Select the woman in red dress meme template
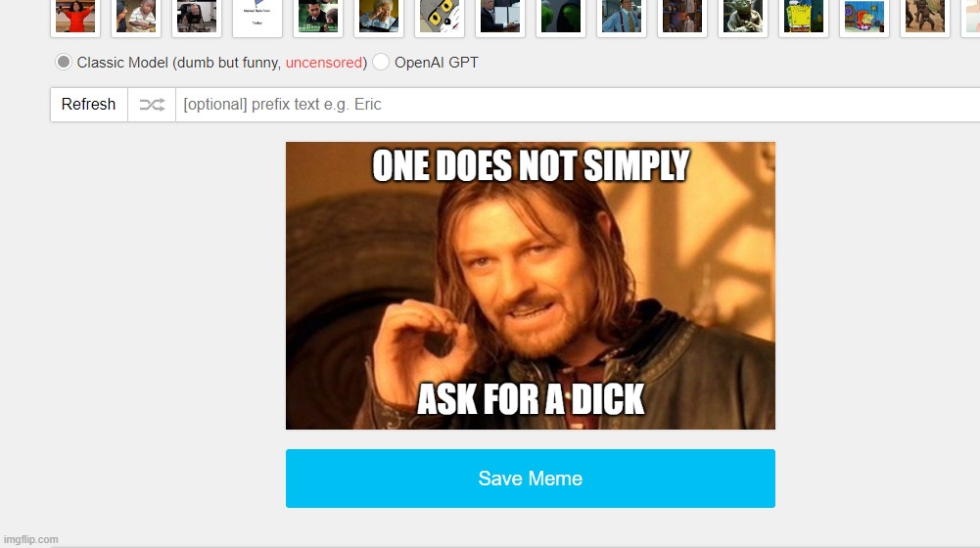This screenshot has width=980, height=548. click(x=75, y=17)
